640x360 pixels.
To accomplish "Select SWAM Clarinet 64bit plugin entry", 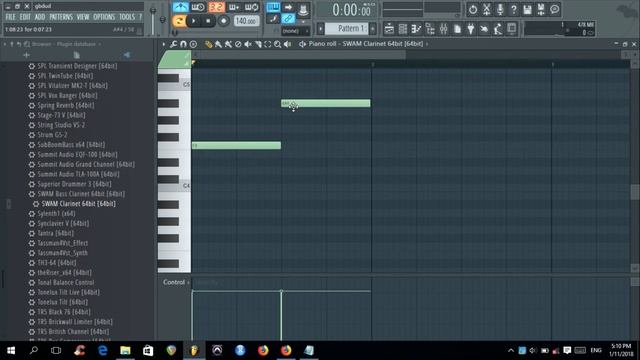I will pyautogui.click(x=78, y=204).
